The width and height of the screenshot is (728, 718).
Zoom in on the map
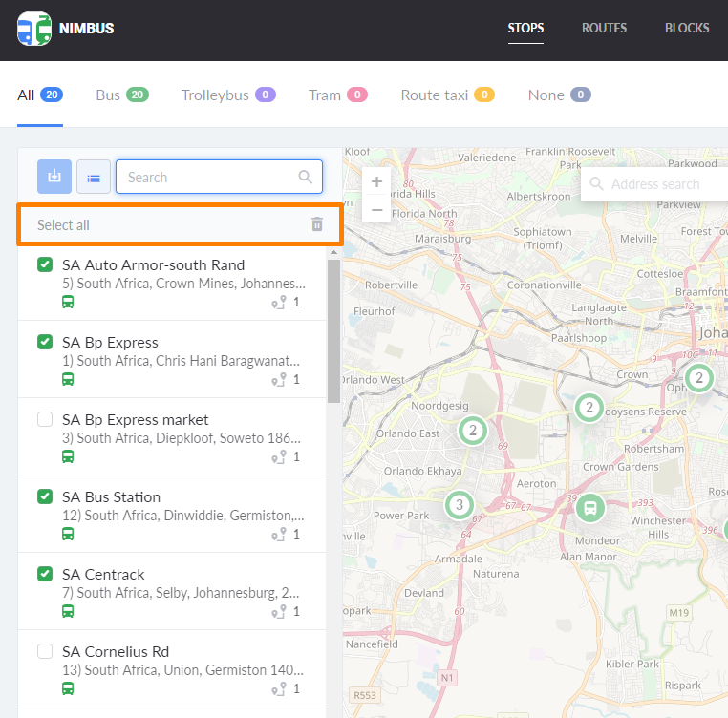[x=376, y=181]
